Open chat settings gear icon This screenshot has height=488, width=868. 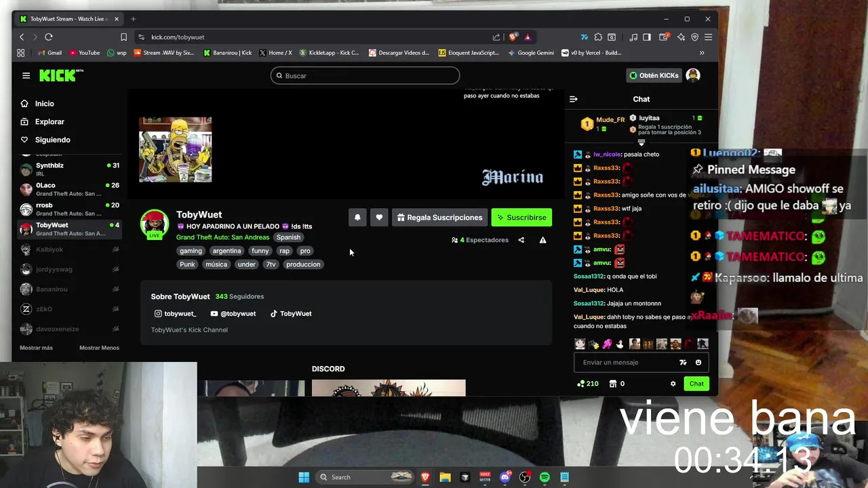673,384
